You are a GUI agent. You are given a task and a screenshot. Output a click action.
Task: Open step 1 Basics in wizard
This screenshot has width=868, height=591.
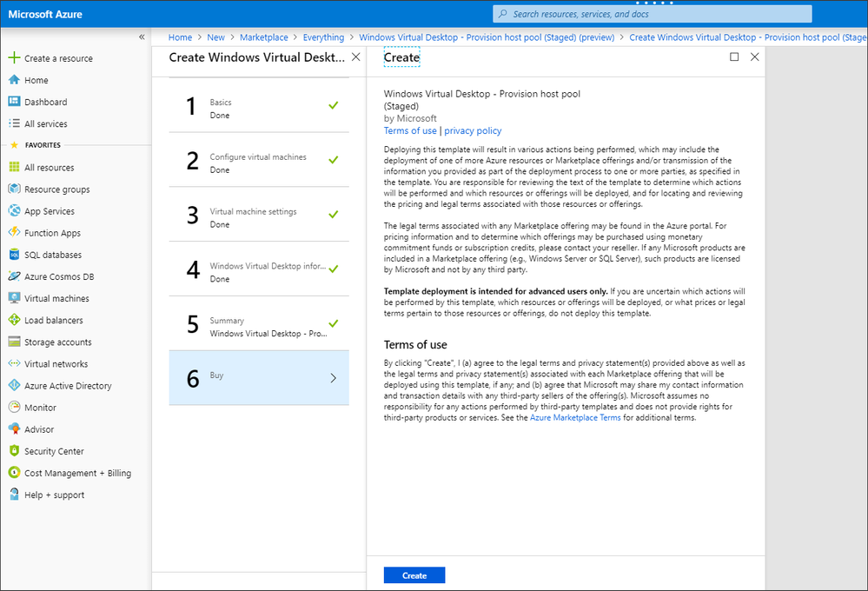click(x=259, y=105)
